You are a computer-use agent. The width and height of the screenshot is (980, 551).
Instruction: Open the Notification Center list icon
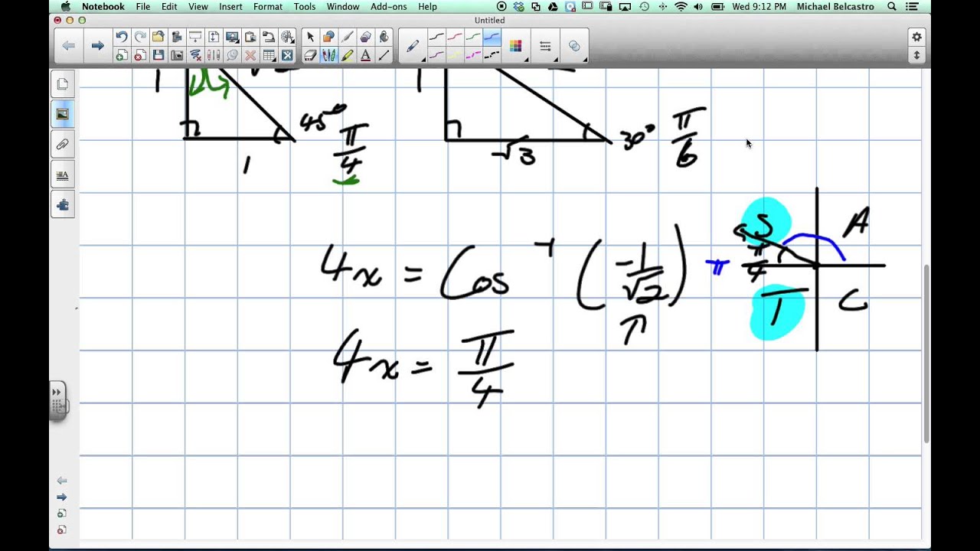coord(912,7)
